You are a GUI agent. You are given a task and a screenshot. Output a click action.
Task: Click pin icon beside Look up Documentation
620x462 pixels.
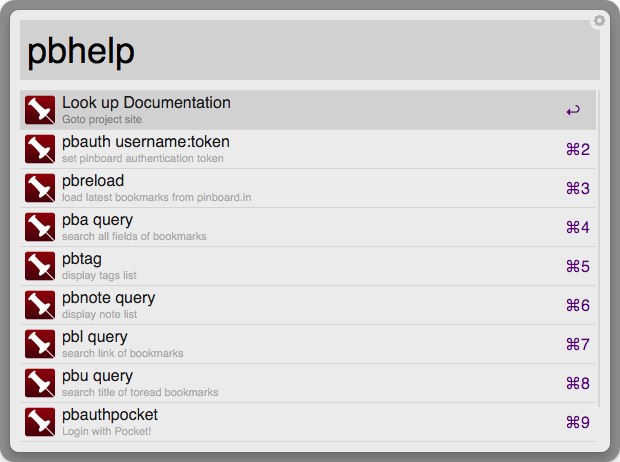coord(40,110)
